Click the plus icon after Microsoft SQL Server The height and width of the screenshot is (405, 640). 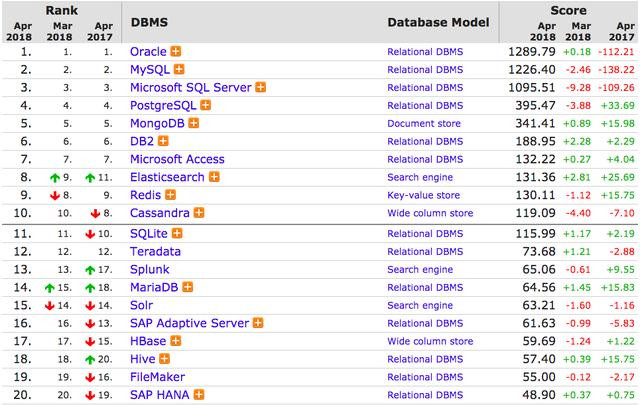(x=262, y=87)
